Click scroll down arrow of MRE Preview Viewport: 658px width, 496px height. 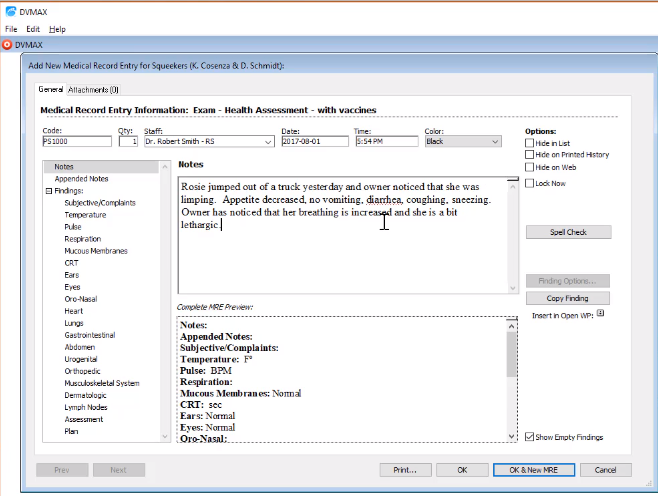click(x=511, y=436)
